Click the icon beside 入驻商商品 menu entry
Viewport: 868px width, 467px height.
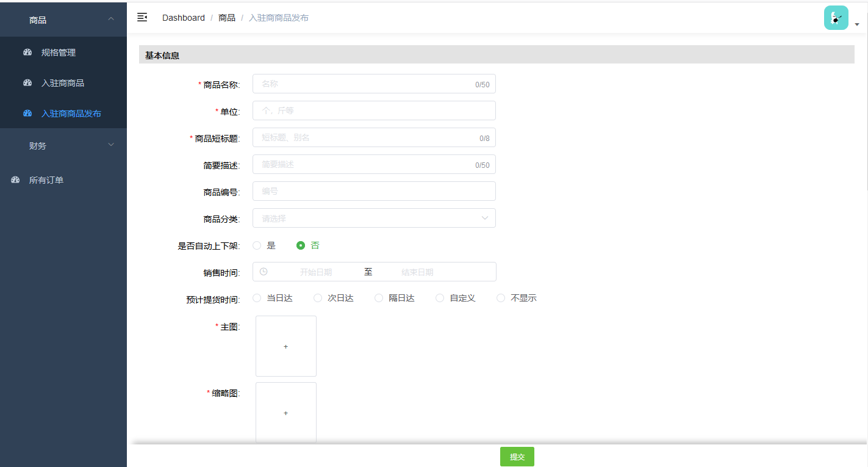coord(27,82)
